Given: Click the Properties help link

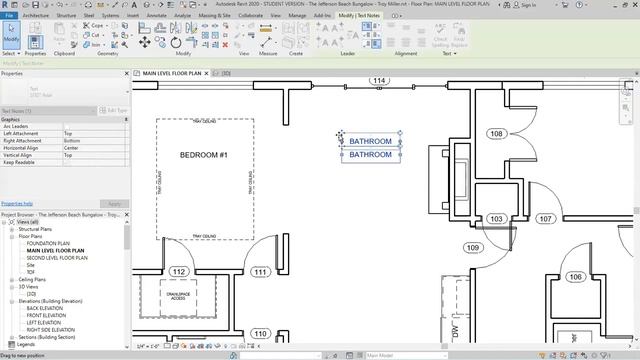Looking at the screenshot, I should 17,204.
